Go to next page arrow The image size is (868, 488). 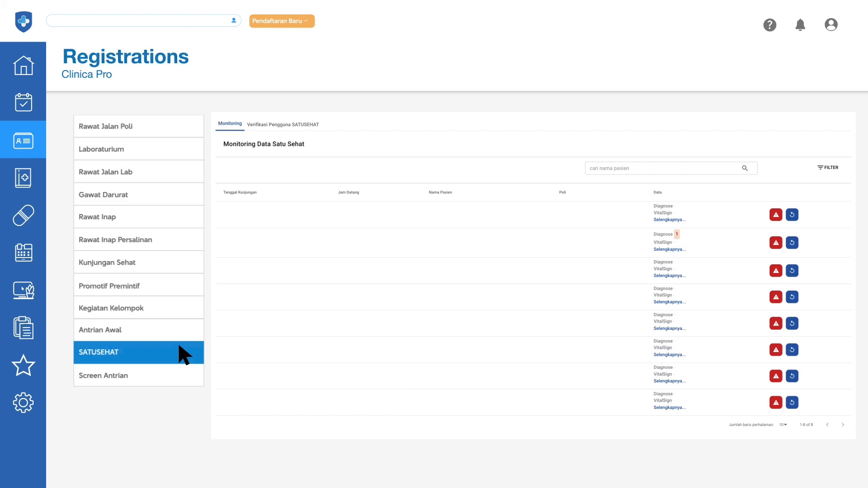point(843,425)
